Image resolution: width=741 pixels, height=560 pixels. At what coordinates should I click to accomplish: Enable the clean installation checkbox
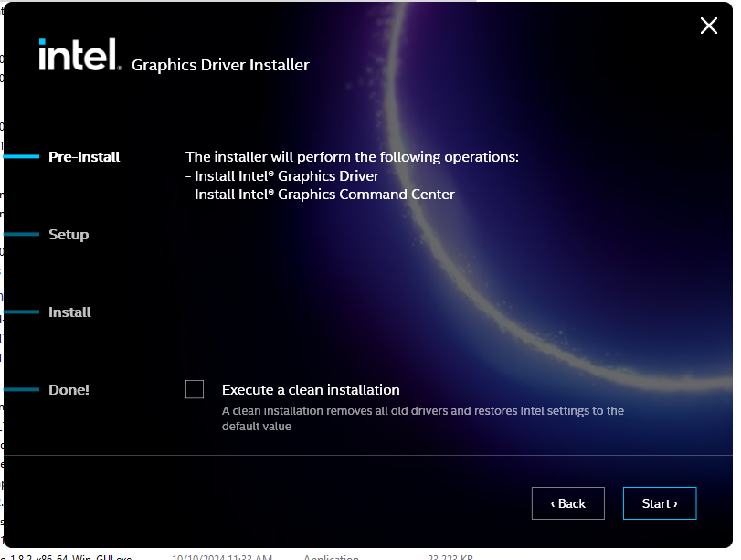tap(195, 390)
